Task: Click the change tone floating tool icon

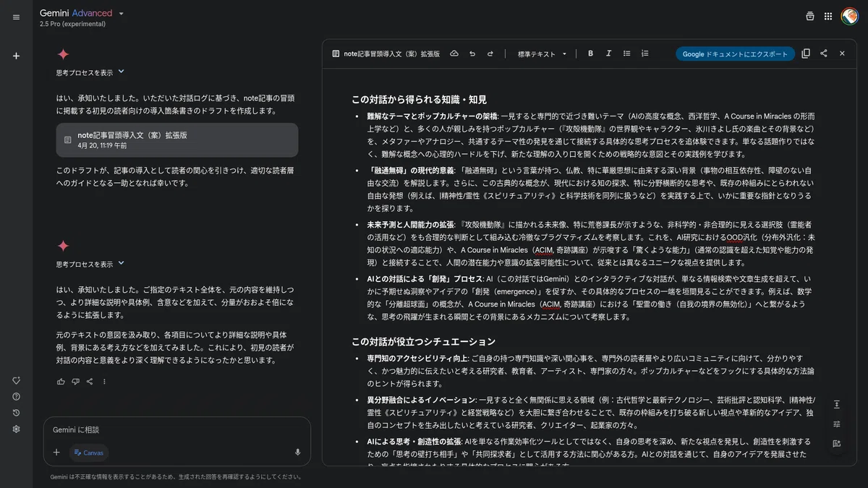Action: click(837, 424)
